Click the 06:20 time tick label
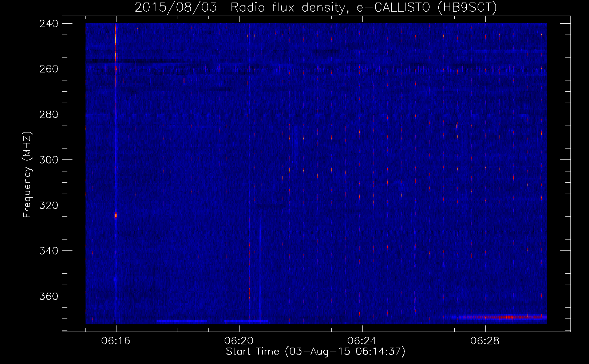The image size is (589, 364). coord(239,341)
